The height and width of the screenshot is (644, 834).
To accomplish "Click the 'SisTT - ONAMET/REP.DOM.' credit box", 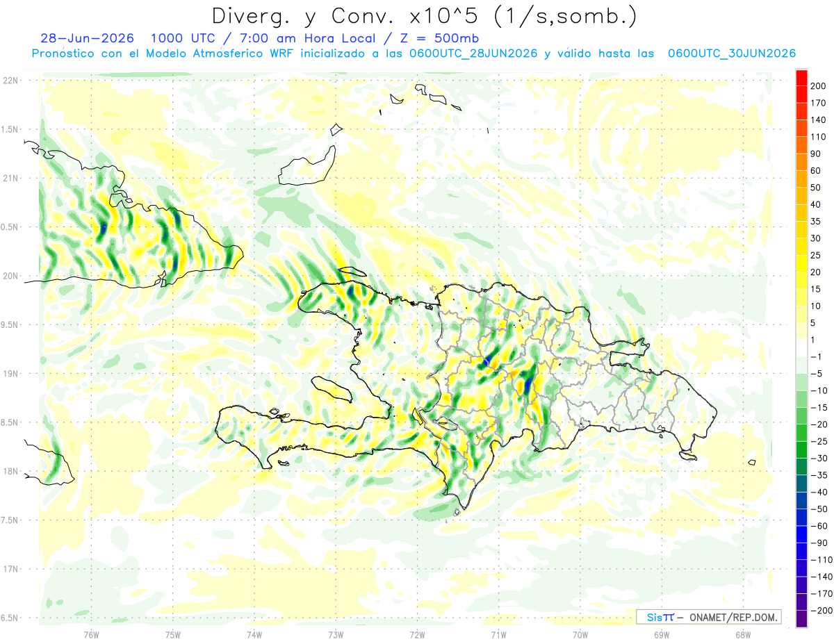I will pos(708,617).
